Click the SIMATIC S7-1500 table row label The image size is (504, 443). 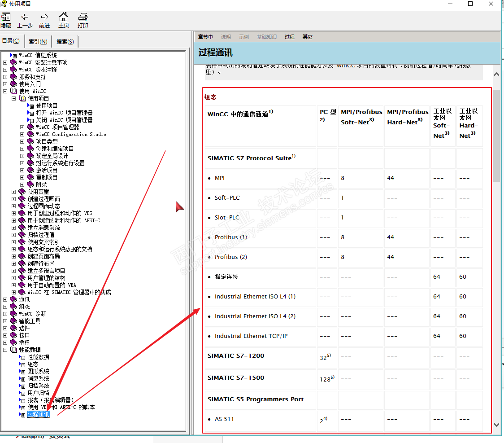coord(236,377)
